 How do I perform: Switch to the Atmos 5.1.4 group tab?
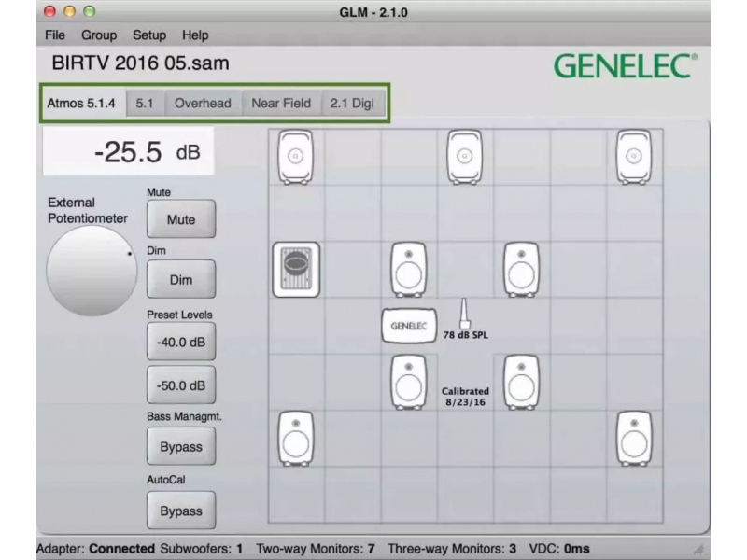pyautogui.click(x=81, y=104)
